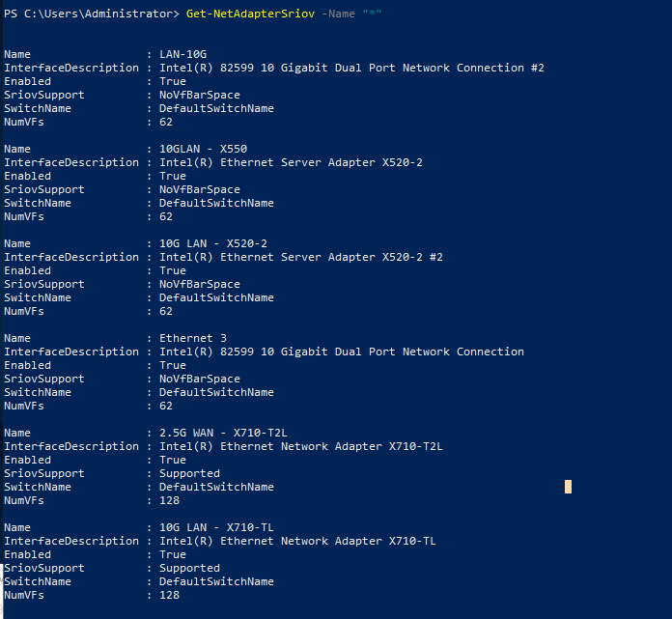Click the -Name parameter in the command

pyautogui.click(x=338, y=14)
